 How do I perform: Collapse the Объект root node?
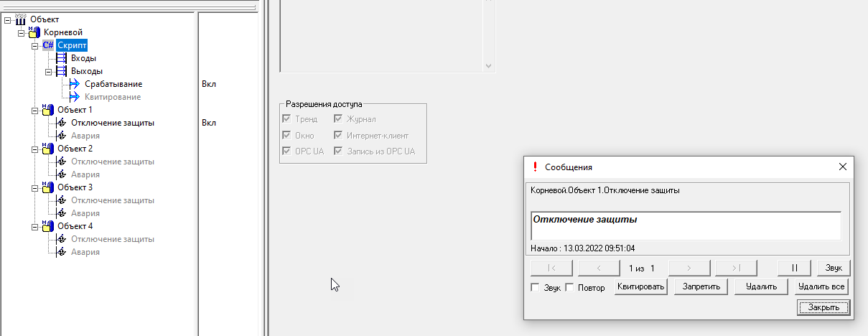(8, 19)
